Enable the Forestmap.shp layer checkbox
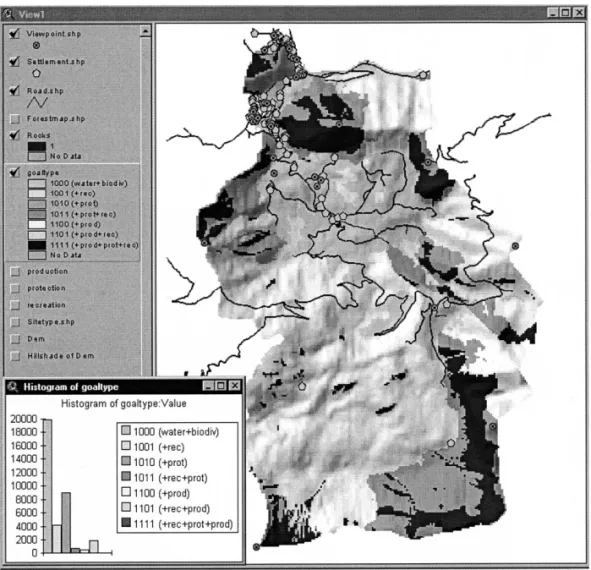 [15, 119]
